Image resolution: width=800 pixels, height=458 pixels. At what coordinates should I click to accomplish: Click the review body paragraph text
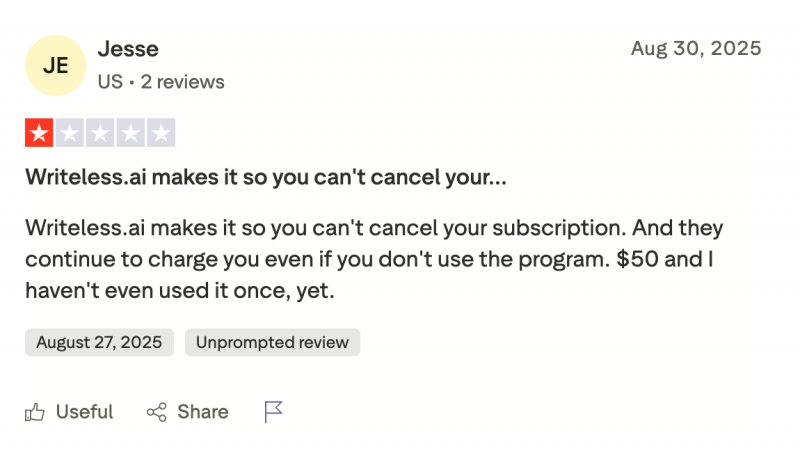370,260
